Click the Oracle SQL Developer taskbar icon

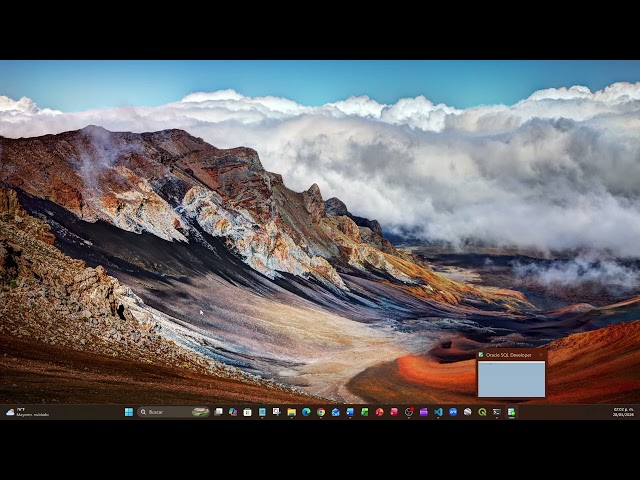[511, 412]
